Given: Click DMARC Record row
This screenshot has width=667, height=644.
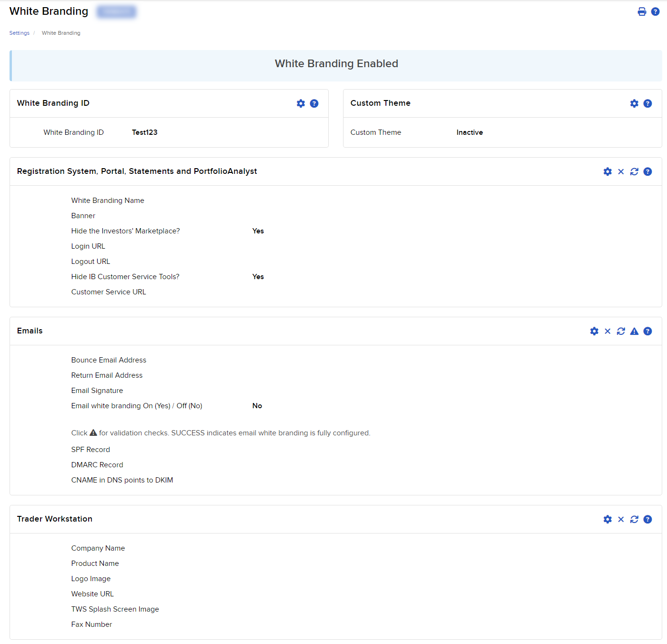Looking at the screenshot, I should pos(97,465).
